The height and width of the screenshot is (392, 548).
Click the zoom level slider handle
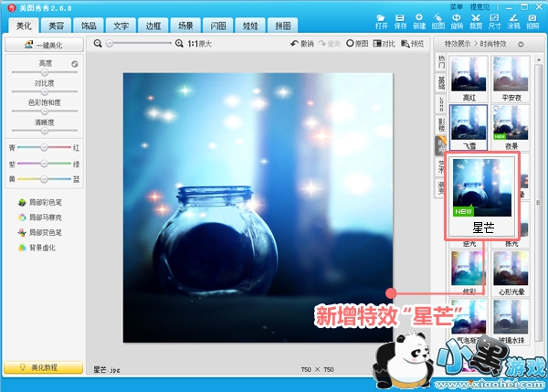pos(110,43)
